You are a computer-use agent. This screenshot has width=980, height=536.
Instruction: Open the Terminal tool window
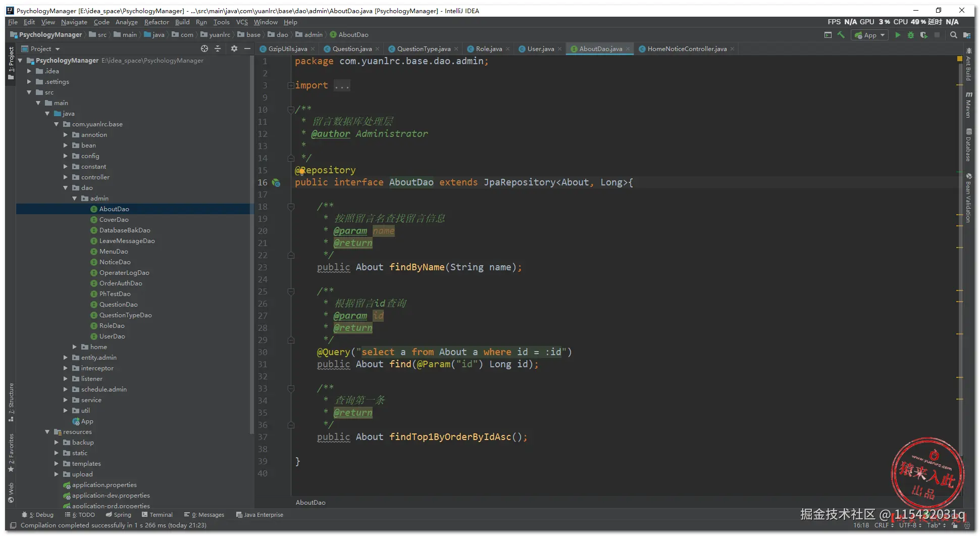click(157, 515)
